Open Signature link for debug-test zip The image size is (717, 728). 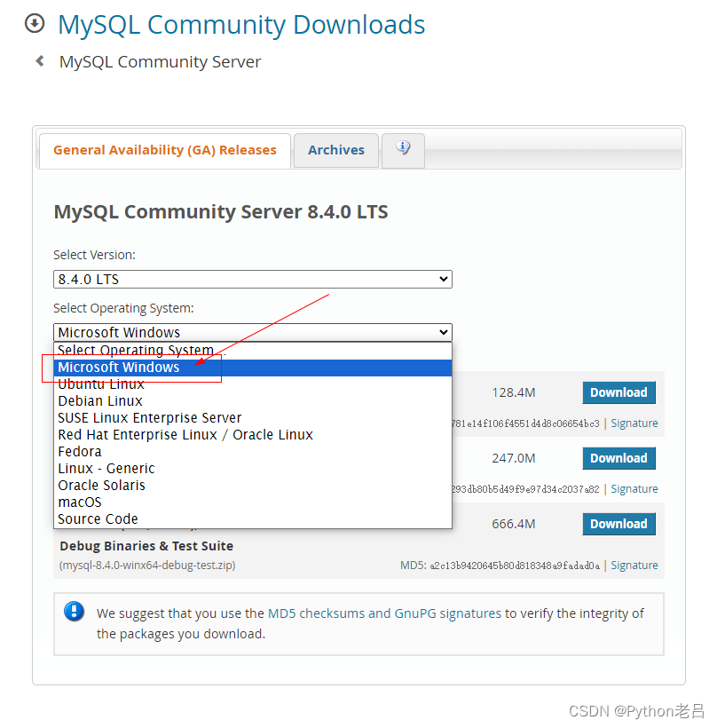(634, 566)
